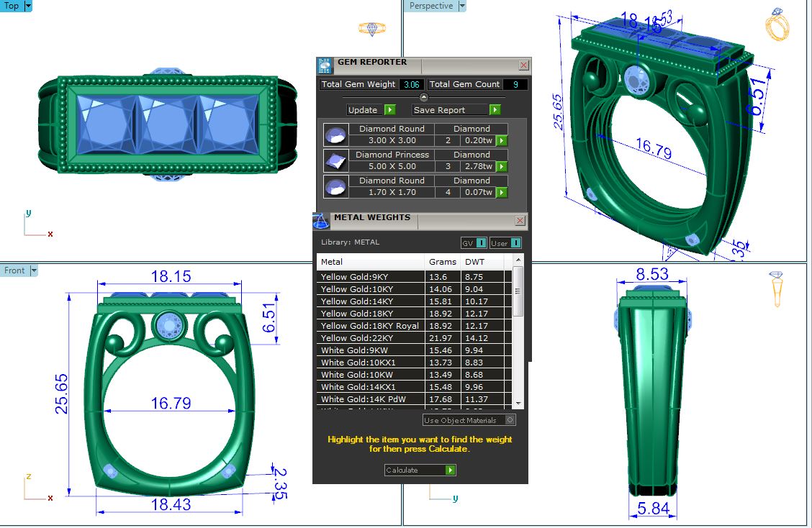The image size is (812, 528).
Task: Click the Gem Reporter panel icon
Action: click(x=325, y=65)
